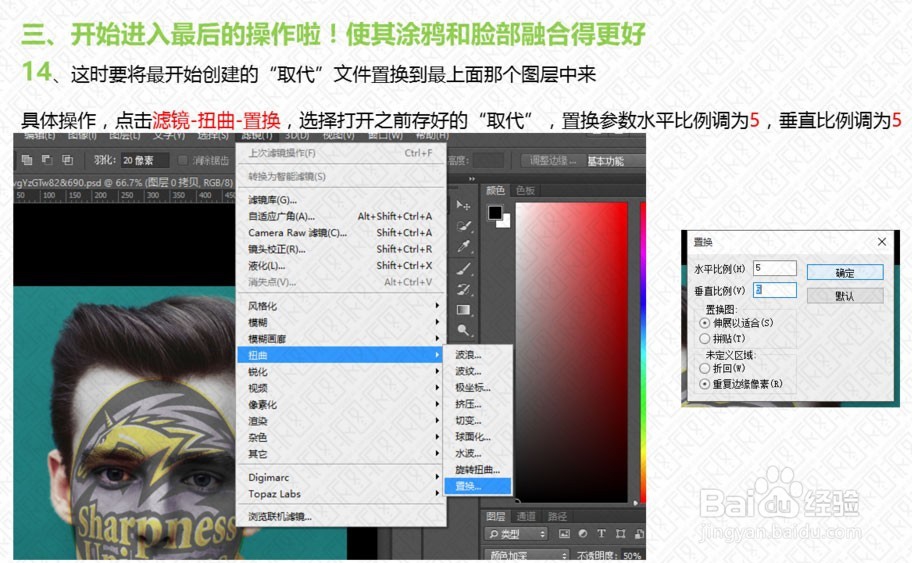The height and width of the screenshot is (563, 912).
Task: Expand the 模糊 filter submenu
Action: pos(341,322)
